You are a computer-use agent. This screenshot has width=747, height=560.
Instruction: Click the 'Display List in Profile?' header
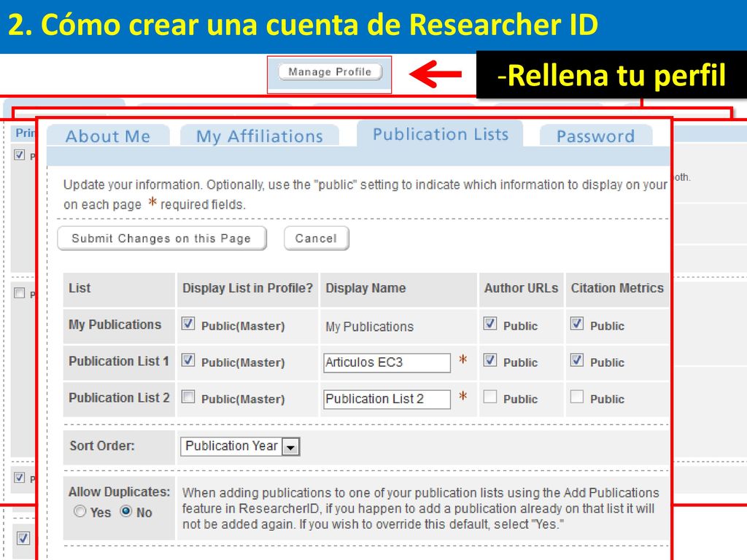coord(248,288)
